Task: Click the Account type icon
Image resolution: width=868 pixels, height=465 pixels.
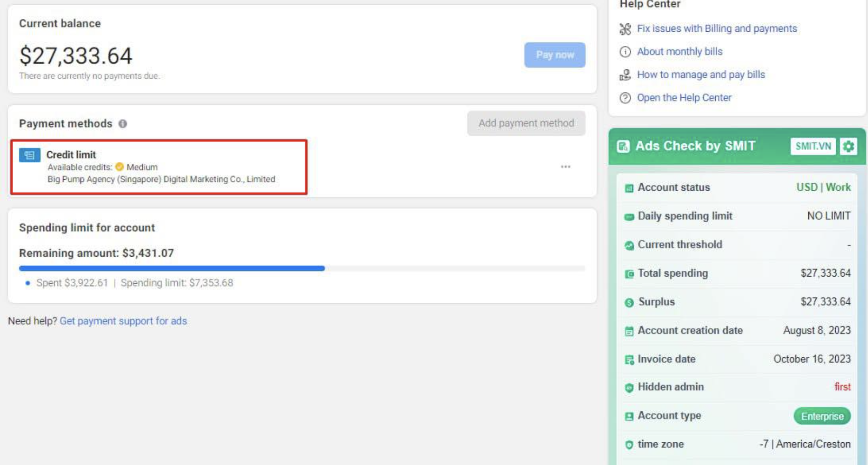Action: [629, 416]
